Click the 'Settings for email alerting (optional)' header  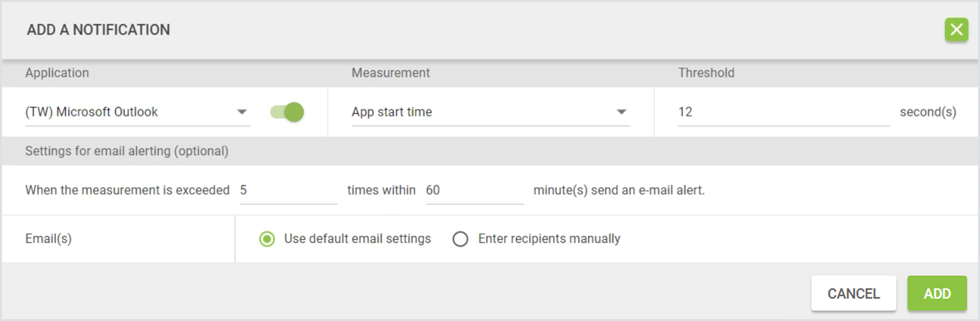(127, 151)
